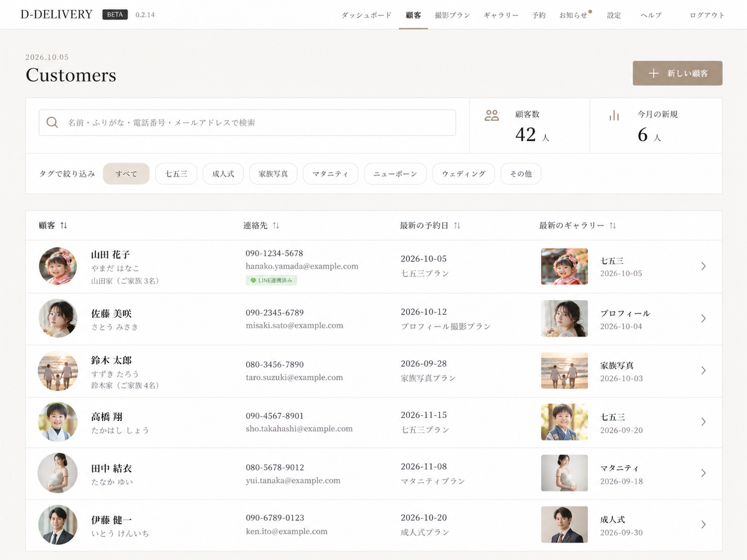Open 山田 花子's 七五三 gallery thumbnail
747x560 pixels.
pos(564,267)
